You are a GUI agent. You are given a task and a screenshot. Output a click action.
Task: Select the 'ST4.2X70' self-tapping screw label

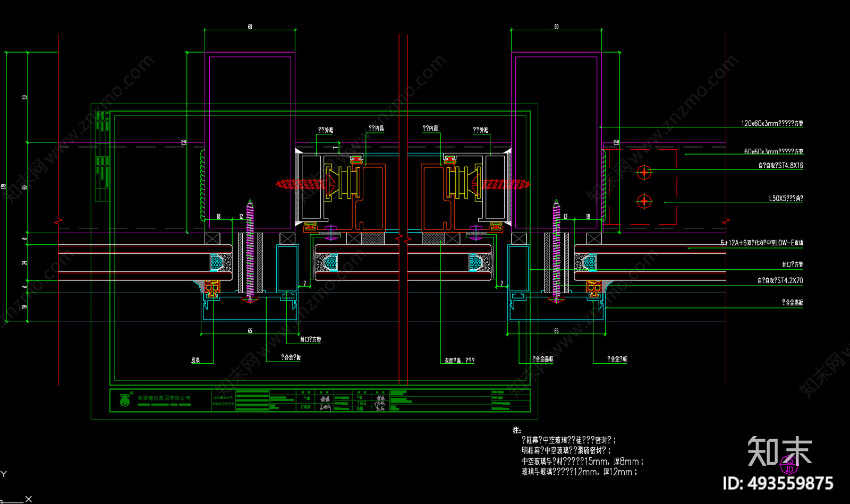click(780, 280)
